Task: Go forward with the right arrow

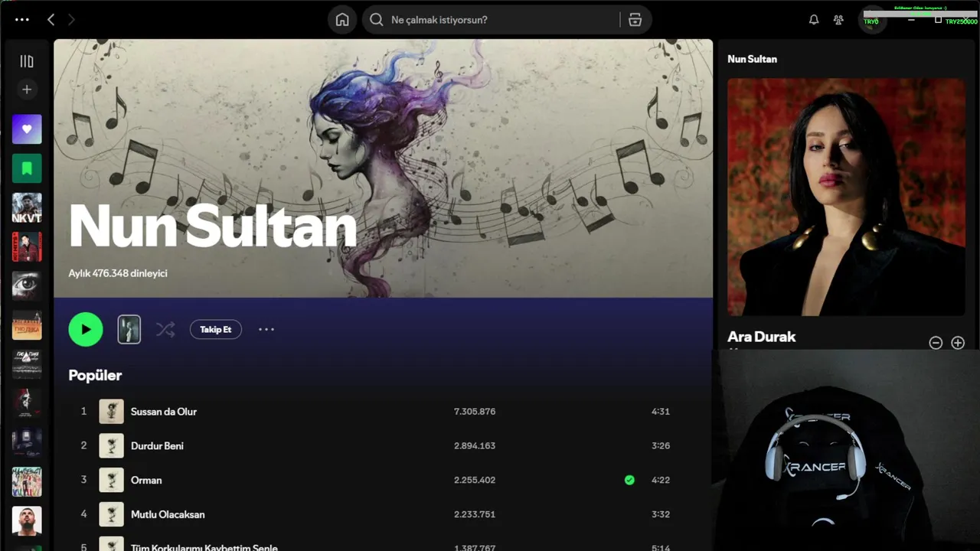Action: point(71,20)
